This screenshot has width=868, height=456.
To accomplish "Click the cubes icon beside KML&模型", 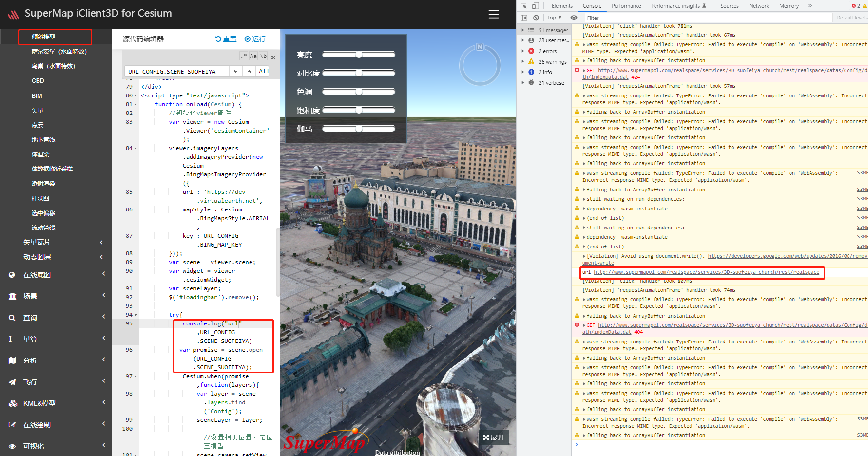I will pyautogui.click(x=13, y=403).
